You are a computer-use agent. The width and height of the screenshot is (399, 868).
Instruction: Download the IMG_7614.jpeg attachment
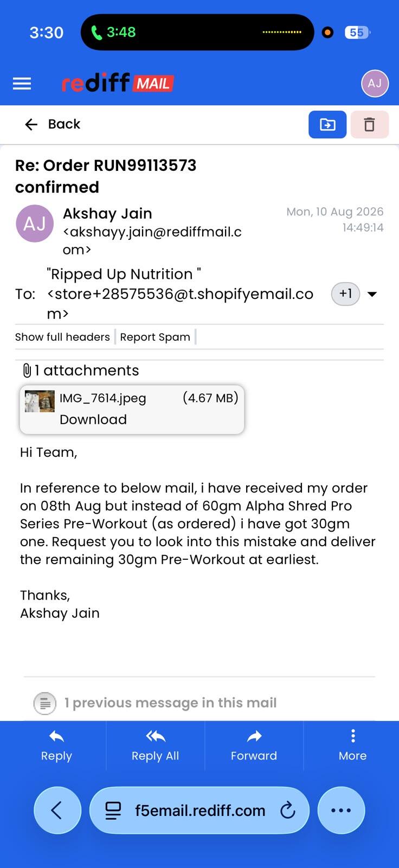pyautogui.click(x=93, y=419)
